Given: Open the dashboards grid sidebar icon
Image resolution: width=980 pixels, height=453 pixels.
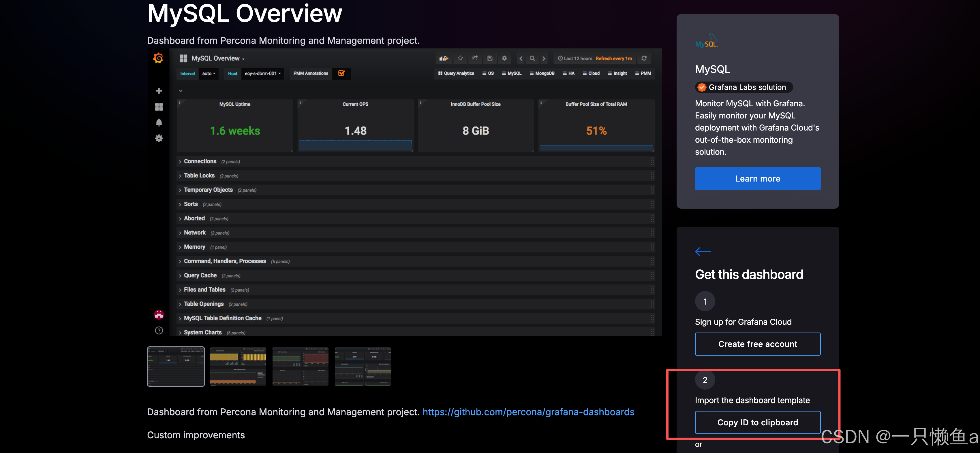Looking at the screenshot, I should [159, 107].
